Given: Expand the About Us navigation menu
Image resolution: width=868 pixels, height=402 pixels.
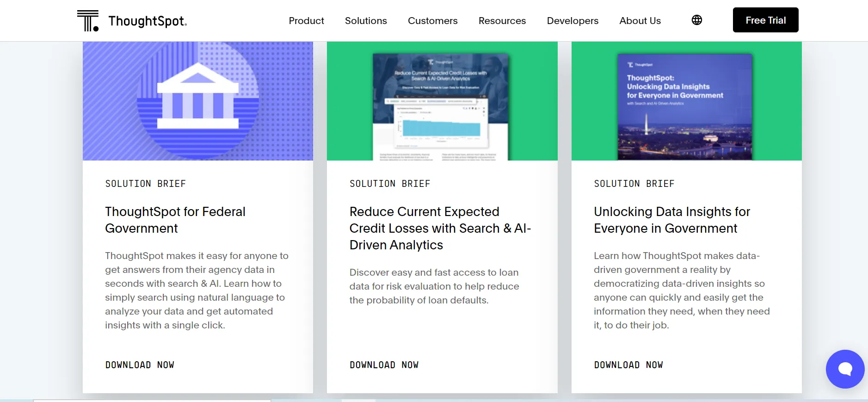Looking at the screenshot, I should tap(640, 21).
